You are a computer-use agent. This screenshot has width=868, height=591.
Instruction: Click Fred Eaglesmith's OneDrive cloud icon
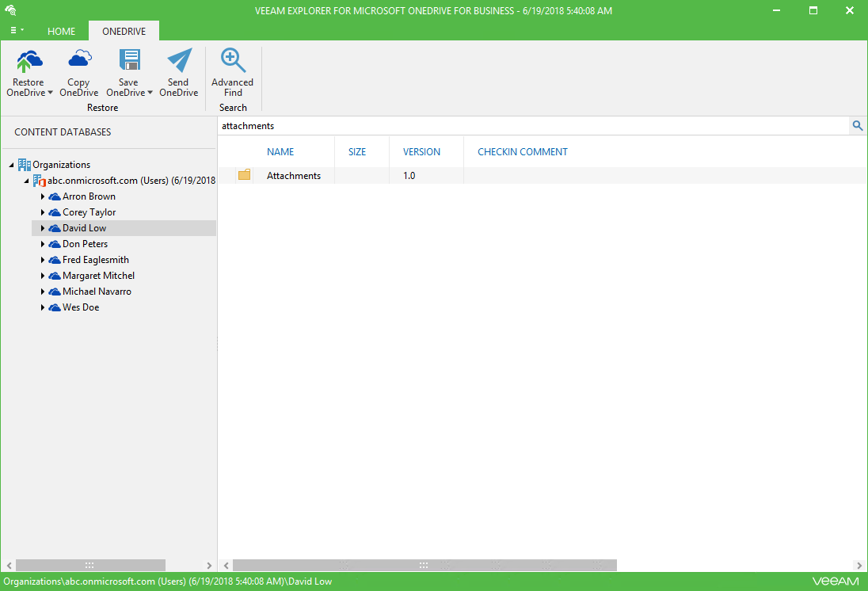point(54,260)
